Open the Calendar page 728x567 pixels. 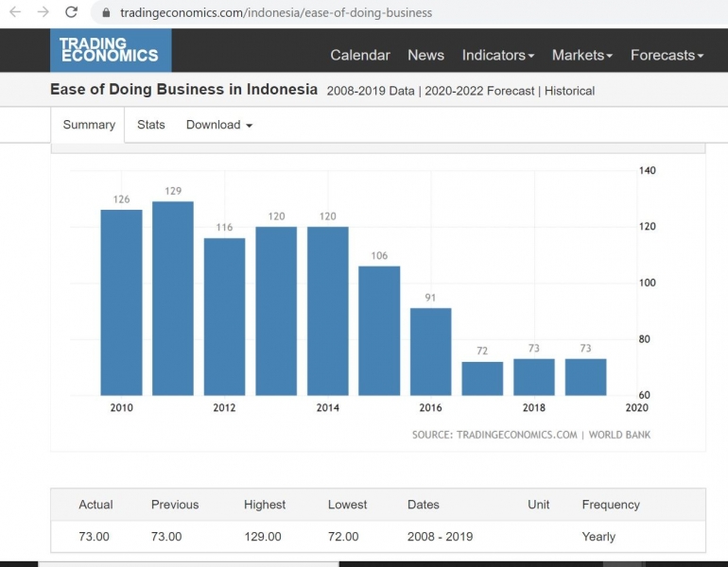pos(360,55)
